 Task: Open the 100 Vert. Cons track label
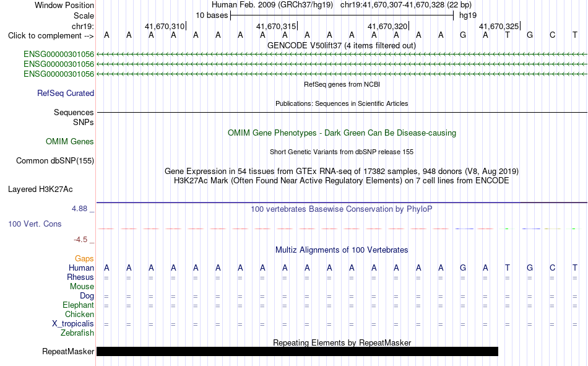(35, 224)
